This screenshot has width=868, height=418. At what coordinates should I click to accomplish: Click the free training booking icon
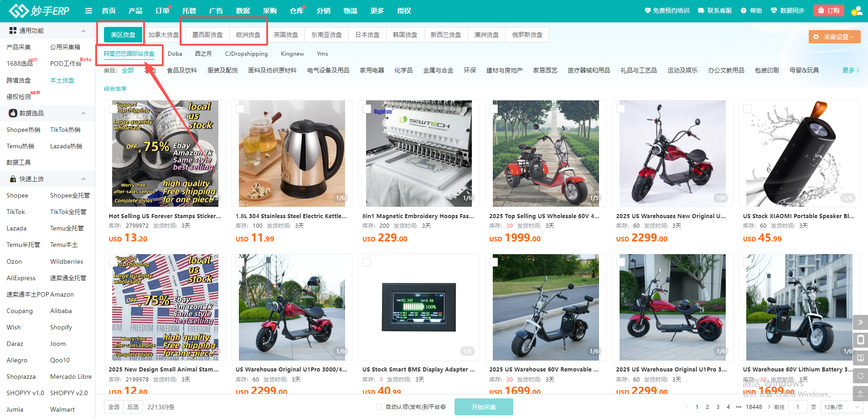click(647, 10)
